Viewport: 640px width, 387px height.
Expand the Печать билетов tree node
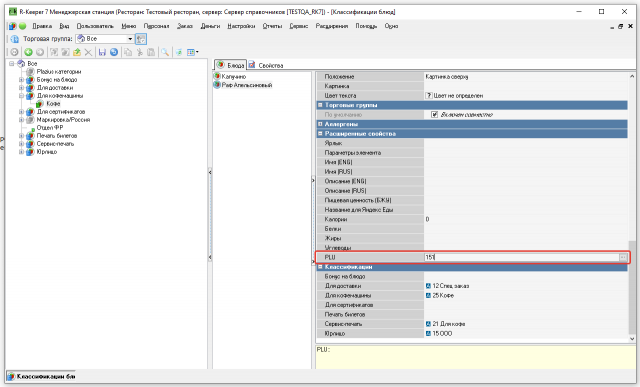(22, 136)
